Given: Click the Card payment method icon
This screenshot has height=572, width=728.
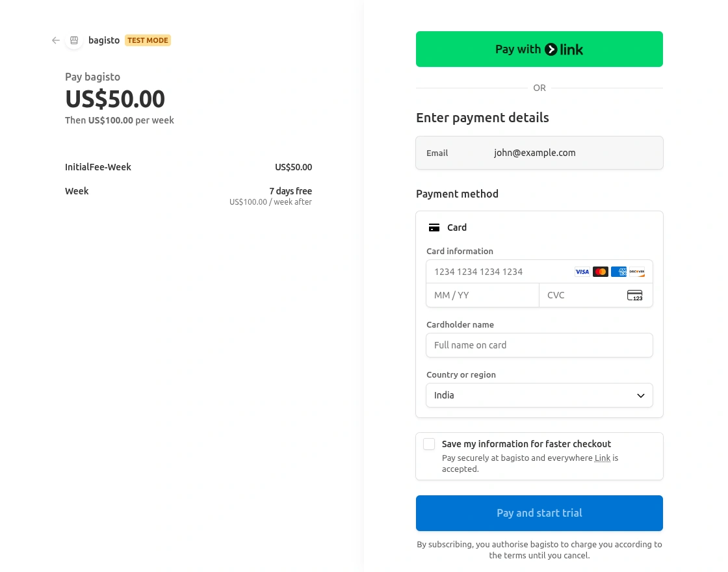Looking at the screenshot, I should click(434, 227).
